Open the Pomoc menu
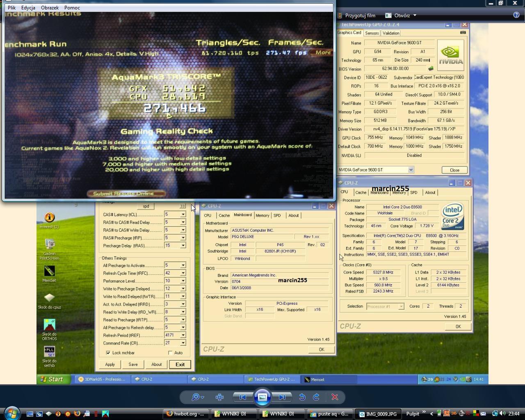 point(72,7)
